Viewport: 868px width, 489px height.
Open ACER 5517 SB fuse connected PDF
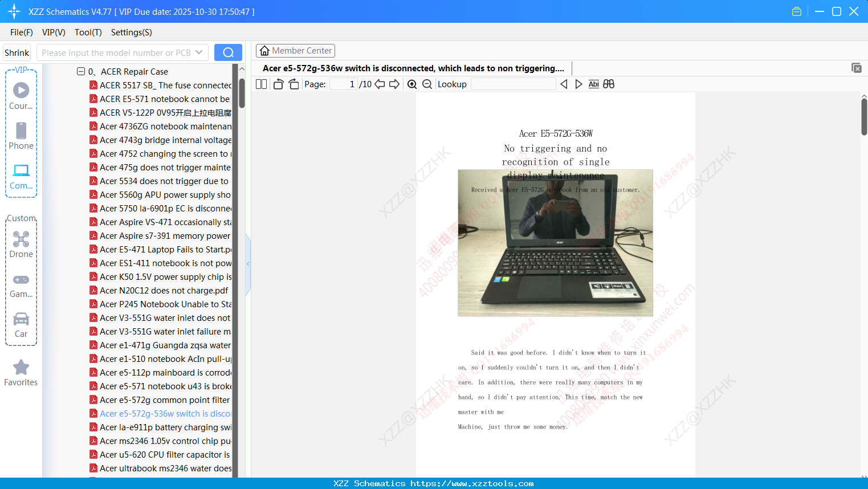160,85
